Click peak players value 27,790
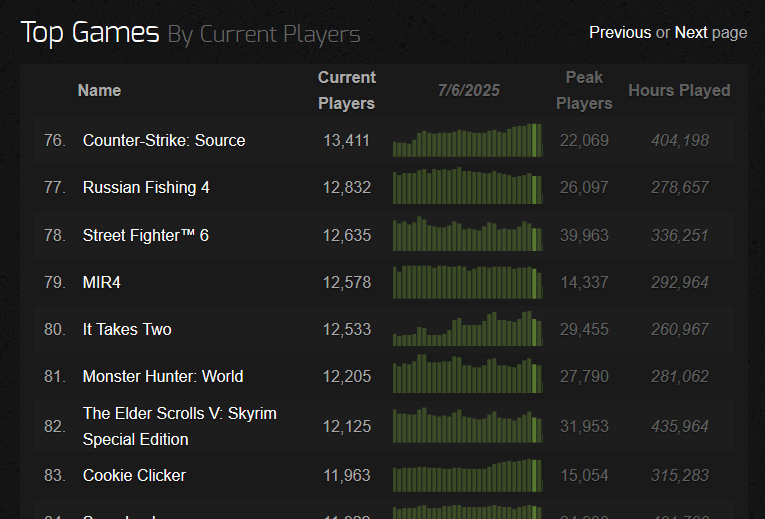This screenshot has width=765, height=519. coord(584,377)
